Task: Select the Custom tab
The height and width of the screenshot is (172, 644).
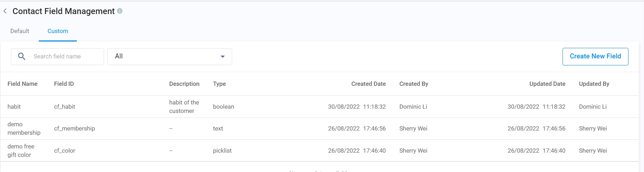Action: pos(58,31)
